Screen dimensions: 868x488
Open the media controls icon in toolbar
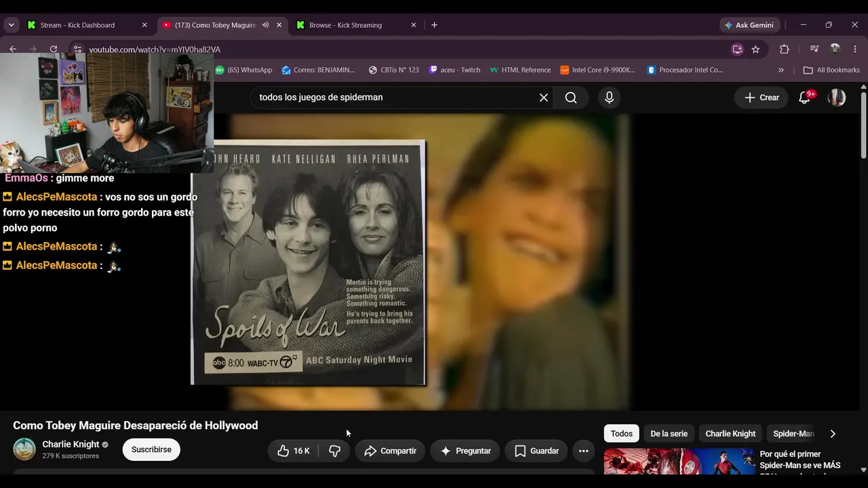(814, 49)
